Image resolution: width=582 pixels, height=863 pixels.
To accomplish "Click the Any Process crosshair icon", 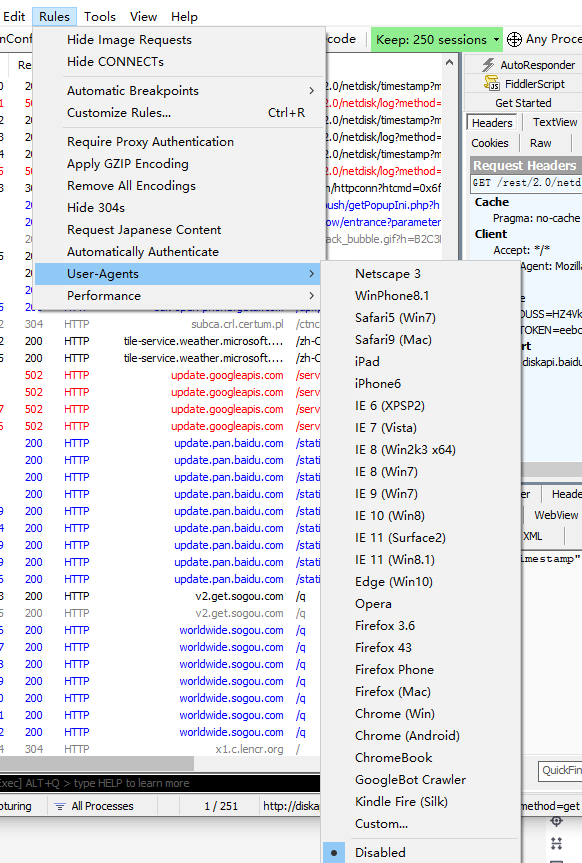I will 514,40.
